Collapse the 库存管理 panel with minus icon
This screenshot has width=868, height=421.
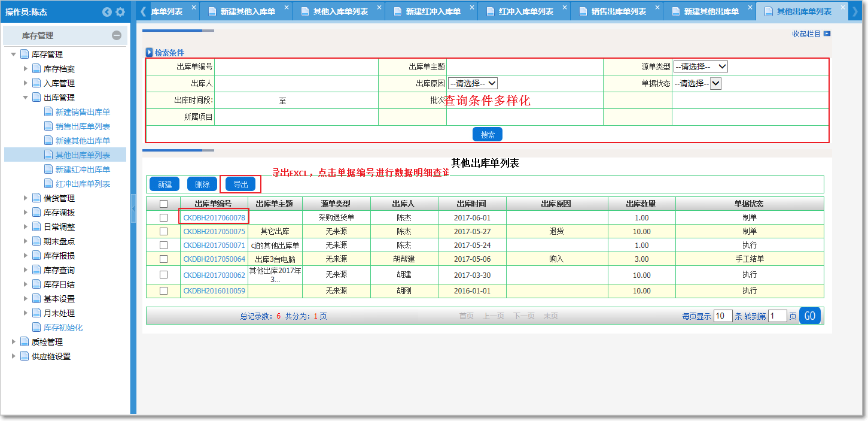117,36
